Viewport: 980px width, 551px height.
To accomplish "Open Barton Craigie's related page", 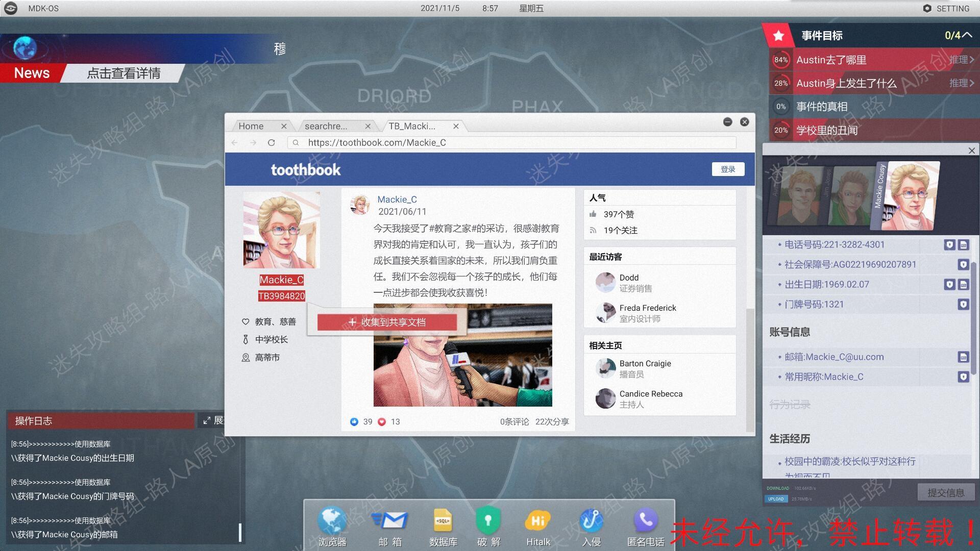I will point(645,364).
